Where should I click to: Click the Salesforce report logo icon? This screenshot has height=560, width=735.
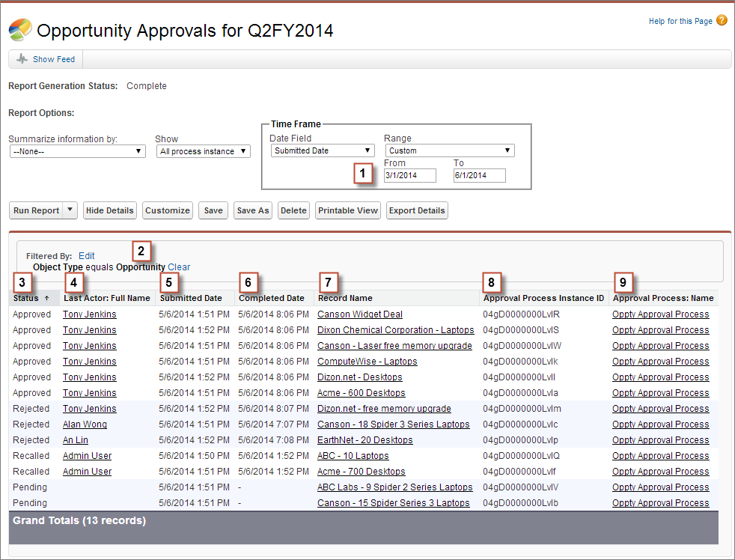20,30
